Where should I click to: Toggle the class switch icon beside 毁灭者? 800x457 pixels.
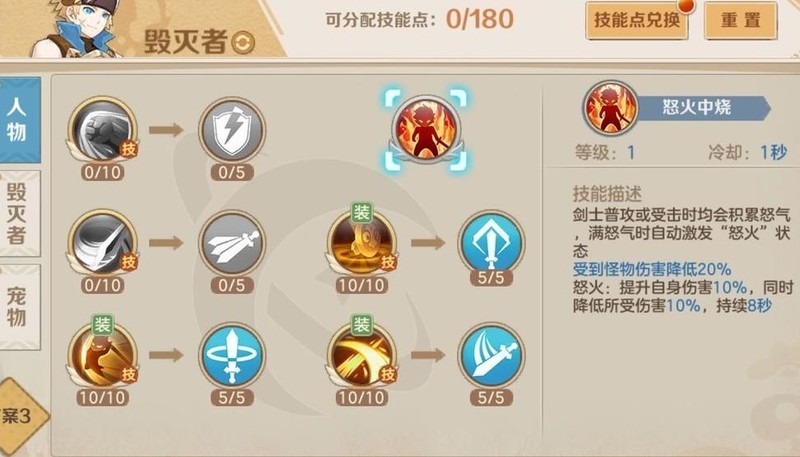click(x=243, y=43)
